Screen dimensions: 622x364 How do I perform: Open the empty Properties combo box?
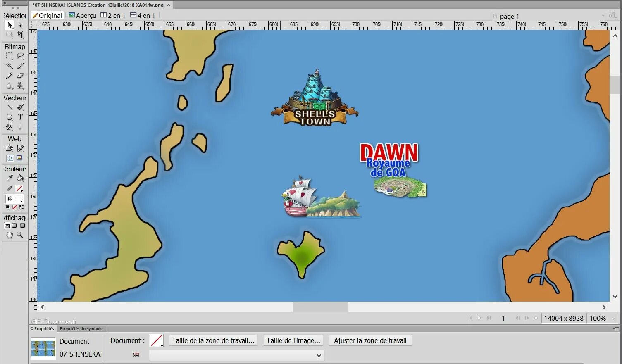236,355
